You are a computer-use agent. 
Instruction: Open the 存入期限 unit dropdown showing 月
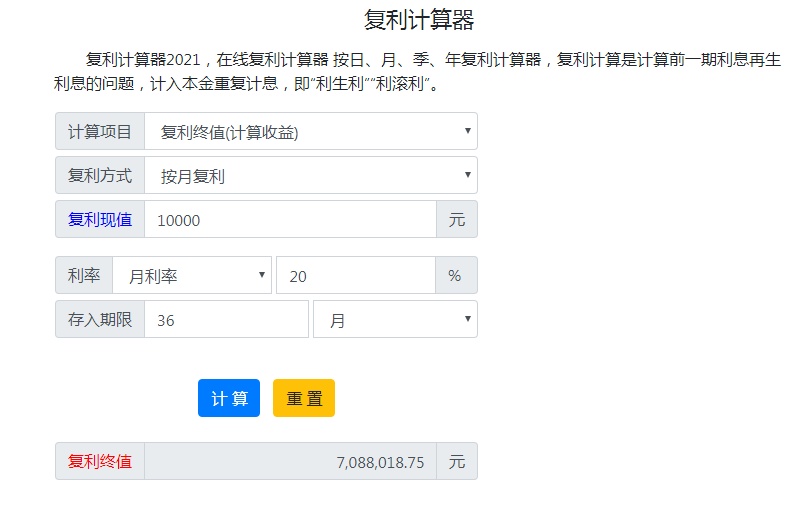tap(395, 319)
